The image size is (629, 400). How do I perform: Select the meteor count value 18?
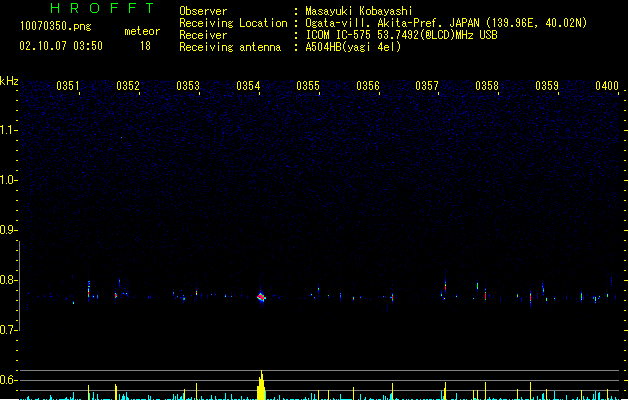(x=145, y=46)
